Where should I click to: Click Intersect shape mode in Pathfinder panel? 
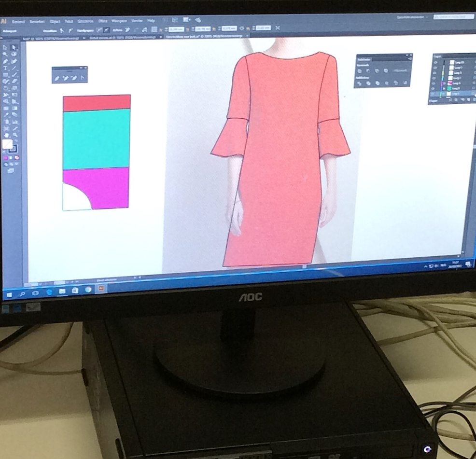click(377, 71)
